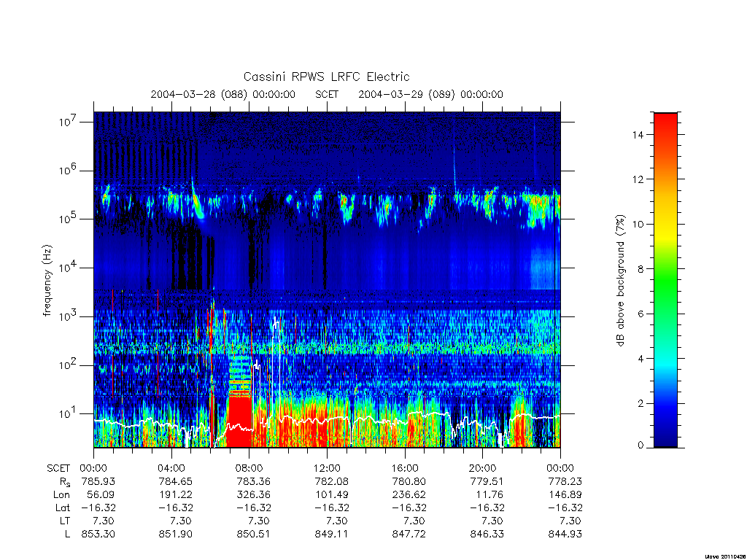
Task: Click the 12:00 SCET time axis label
Action: (x=327, y=468)
